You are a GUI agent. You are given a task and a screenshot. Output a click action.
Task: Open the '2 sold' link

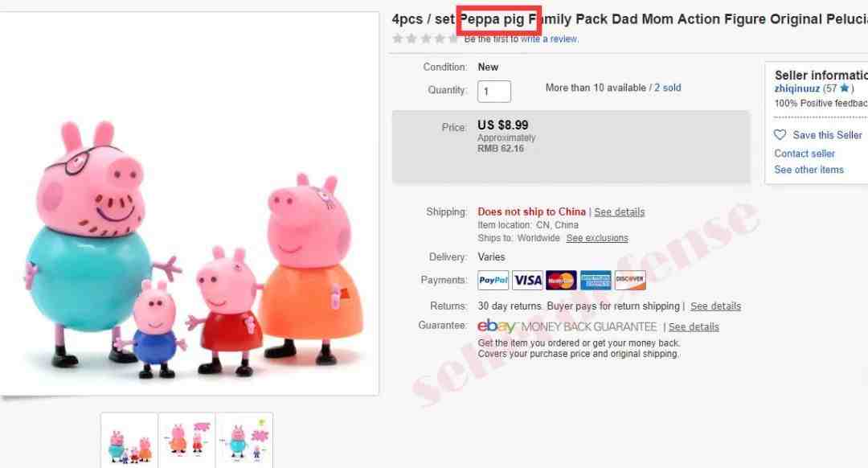pyautogui.click(x=668, y=88)
